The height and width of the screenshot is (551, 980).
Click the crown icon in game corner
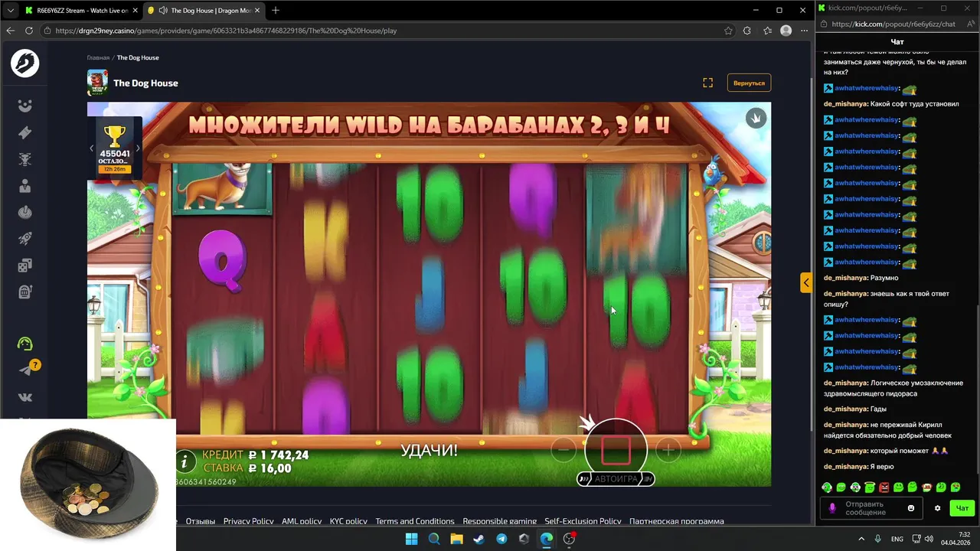coord(756,118)
